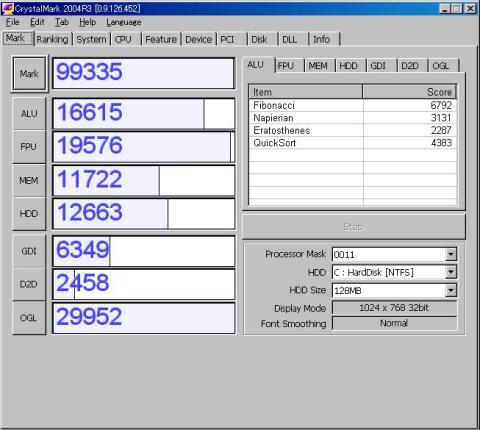Expand the HDD drive dropdown arrow
480x430 pixels.
(x=451, y=272)
